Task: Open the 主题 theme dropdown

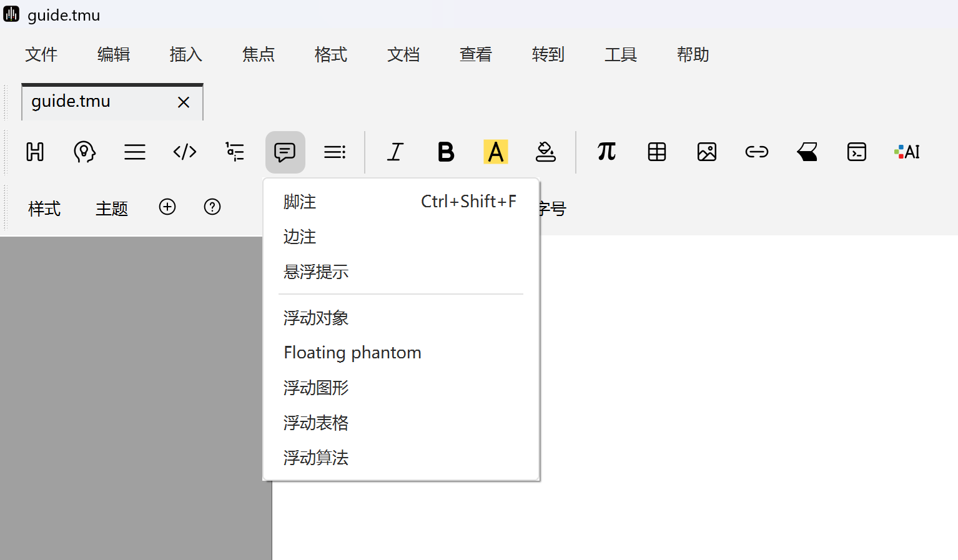Action: point(112,208)
